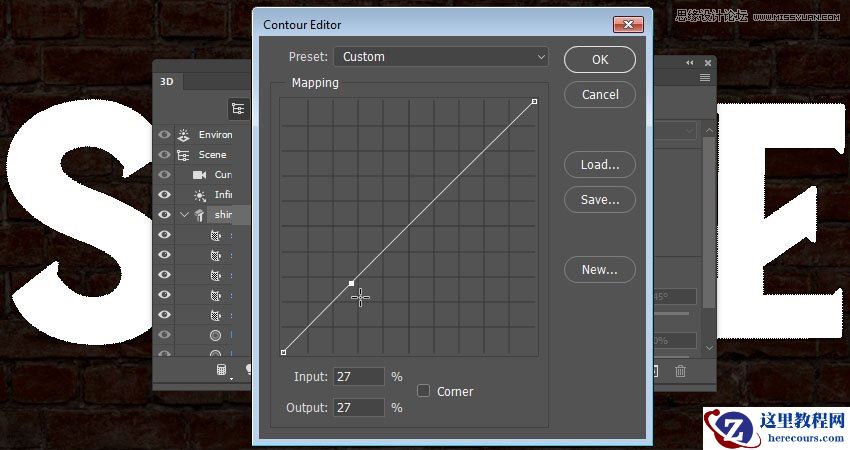Click the New... button
This screenshot has width=850, height=450.
(600, 270)
